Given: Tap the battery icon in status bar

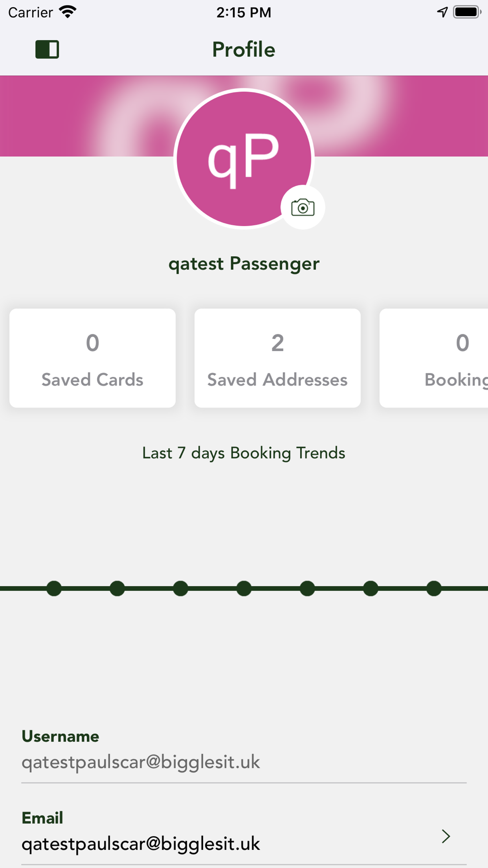Looking at the screenshot, I should point(467,12).
